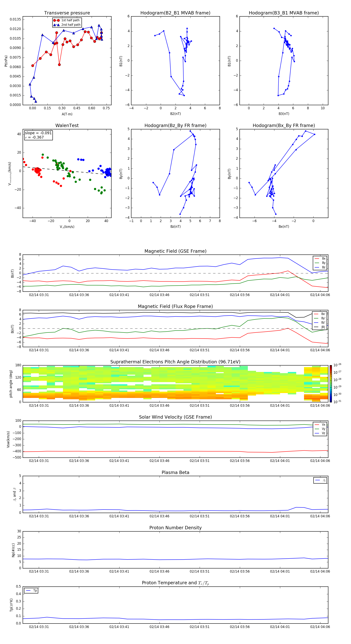Image resolution: width=351 pixels, height=644 pixels.
Task: Click |B| legend entry in Flux Rope plot
Action: click(320, 327)
